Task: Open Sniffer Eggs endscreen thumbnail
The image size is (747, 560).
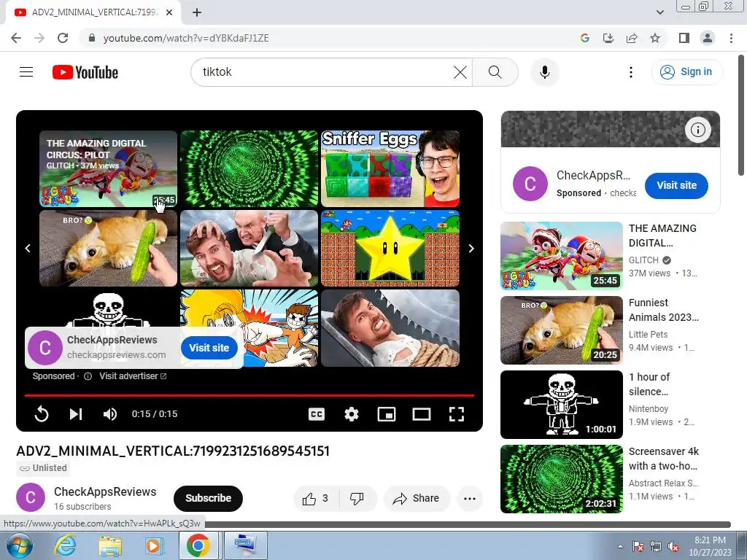Action: point(390,168)
